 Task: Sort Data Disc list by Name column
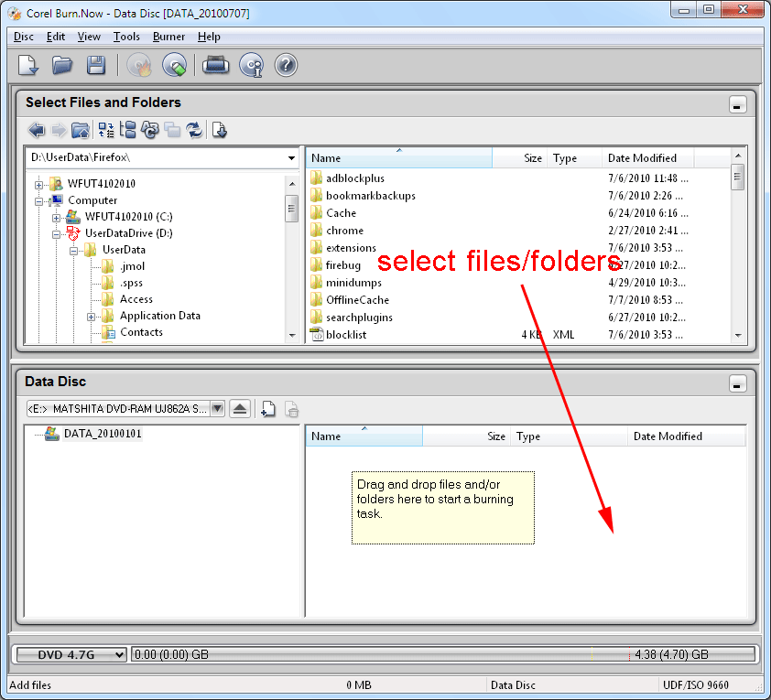[x=364, y=436]
